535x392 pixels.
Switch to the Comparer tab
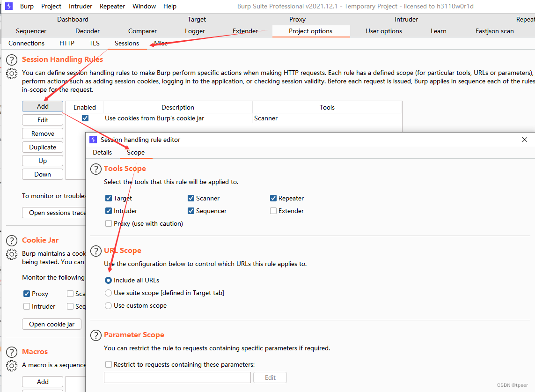(142, 31)
